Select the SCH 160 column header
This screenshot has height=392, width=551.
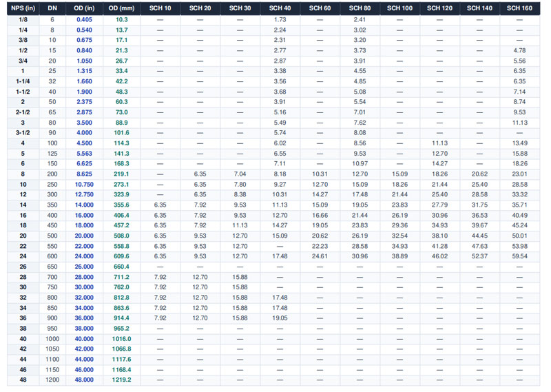[x=520, y=8]
